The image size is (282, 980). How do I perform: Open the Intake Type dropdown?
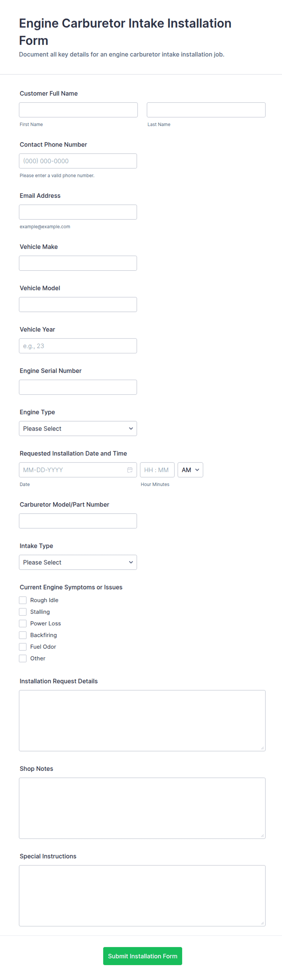[78, 562]
